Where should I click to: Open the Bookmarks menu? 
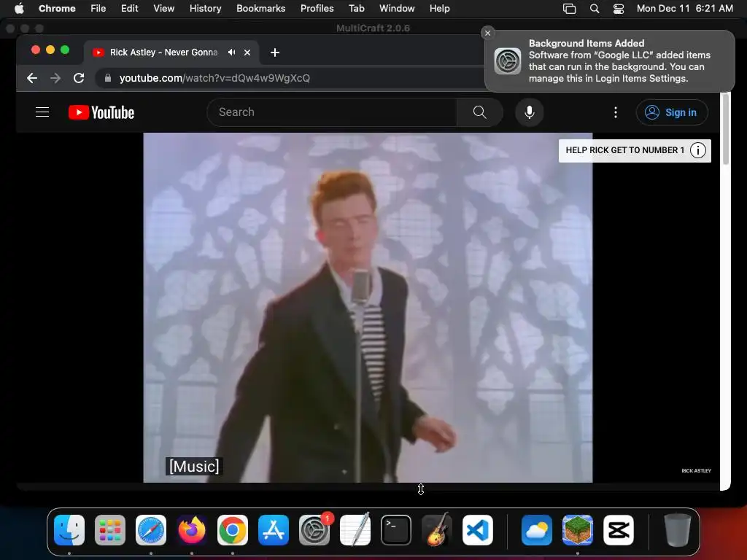tap(260, 9)
